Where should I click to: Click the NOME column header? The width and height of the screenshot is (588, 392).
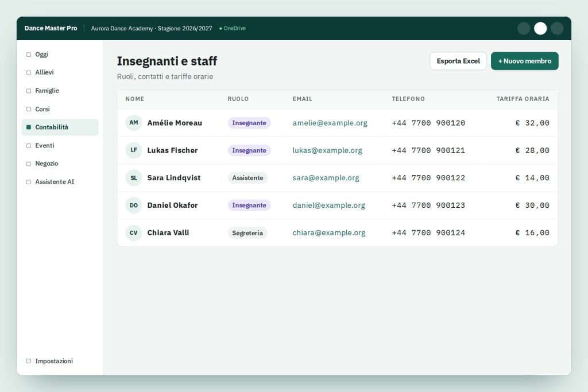coord(134,99)
